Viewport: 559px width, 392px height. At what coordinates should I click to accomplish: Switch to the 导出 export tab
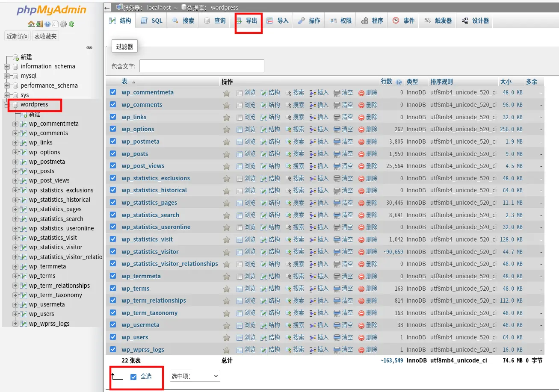(x=247, y=21)
